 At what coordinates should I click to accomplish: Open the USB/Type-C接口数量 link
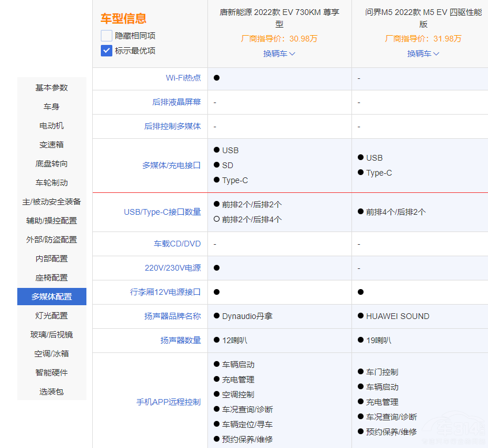(162, 212)
